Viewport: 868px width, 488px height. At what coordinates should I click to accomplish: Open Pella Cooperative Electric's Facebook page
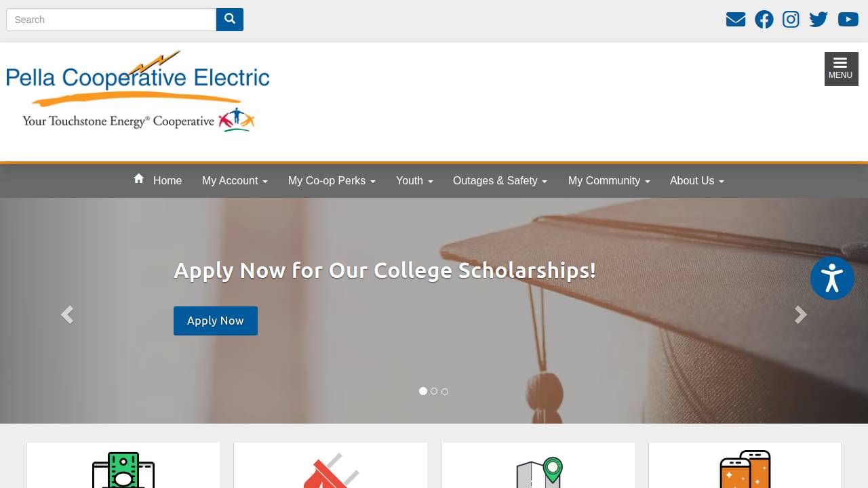(764, 19)
